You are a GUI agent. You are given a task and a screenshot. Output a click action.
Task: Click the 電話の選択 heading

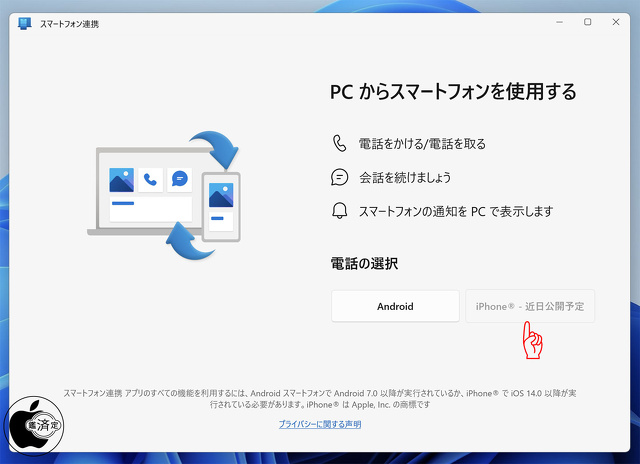tap(364, 264)
